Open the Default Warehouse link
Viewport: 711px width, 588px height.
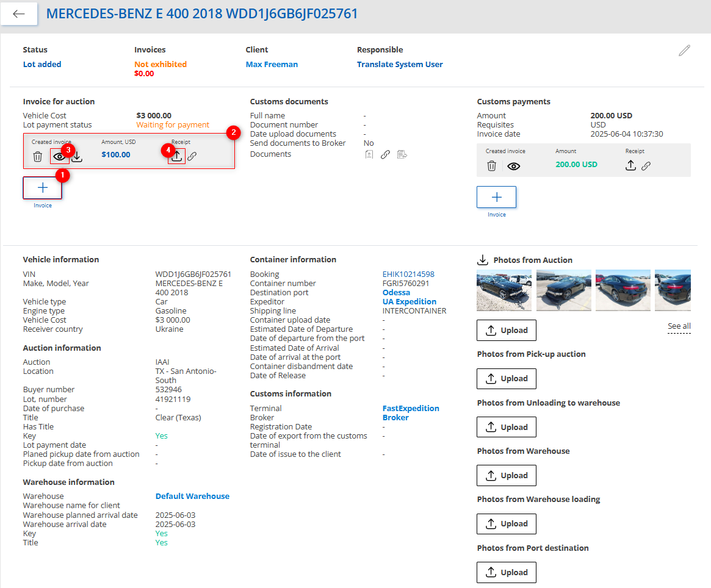pyautogui.click(x=192, y=496)
